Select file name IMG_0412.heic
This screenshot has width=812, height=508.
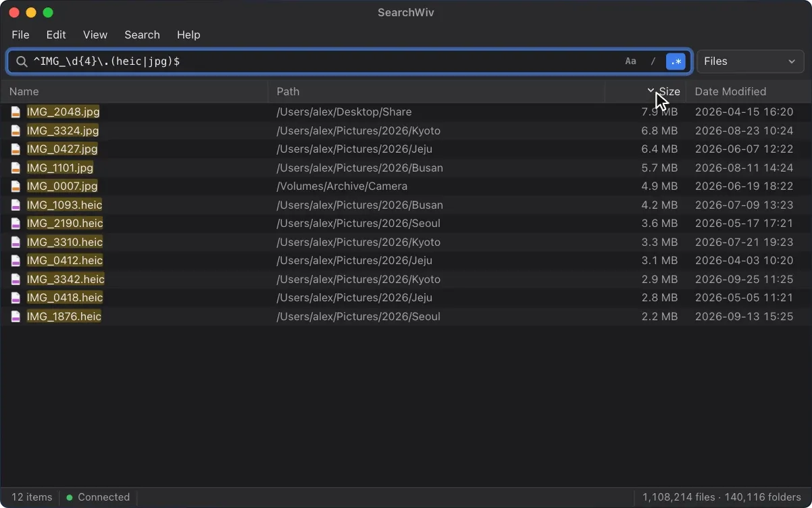point(65,261)
